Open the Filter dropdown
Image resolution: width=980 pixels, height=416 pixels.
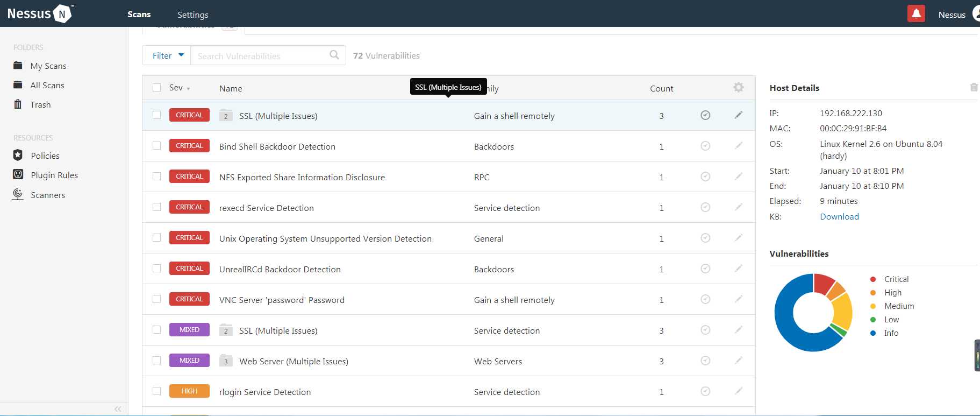click(x=167, y=55)
